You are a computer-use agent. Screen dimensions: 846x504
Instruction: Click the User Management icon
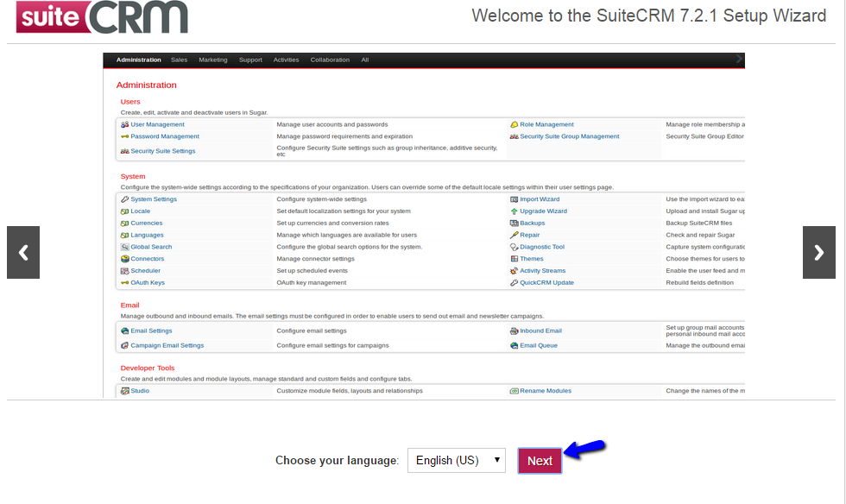124,124
